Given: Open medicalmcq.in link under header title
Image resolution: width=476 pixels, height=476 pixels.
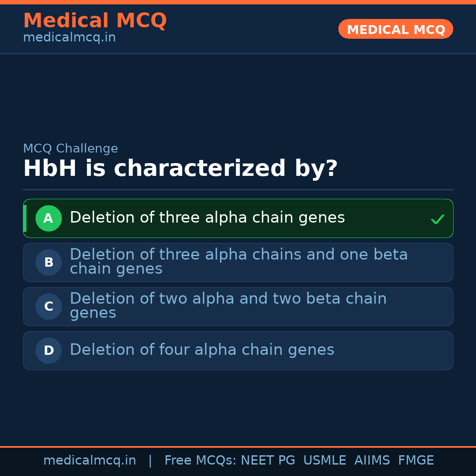Looking at the screenshot, I should [69, 38].
